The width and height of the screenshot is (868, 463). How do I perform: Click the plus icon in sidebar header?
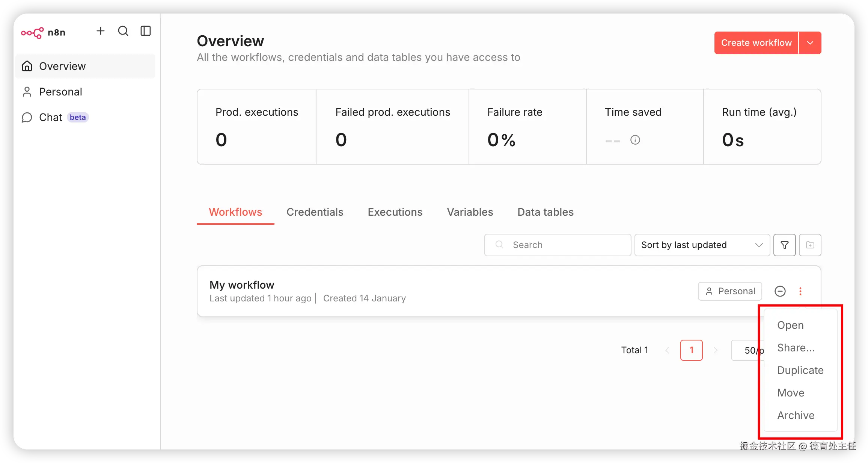click(100, 31)
